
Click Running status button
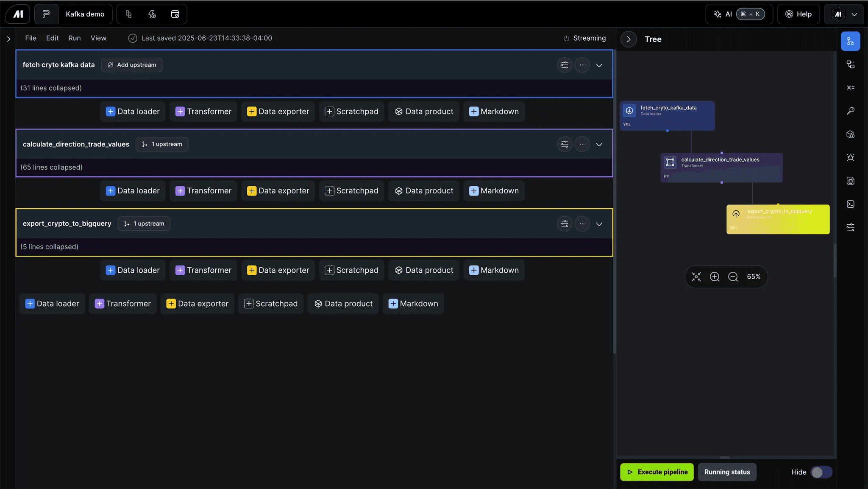pyautogui.click(x=727, y=472)
